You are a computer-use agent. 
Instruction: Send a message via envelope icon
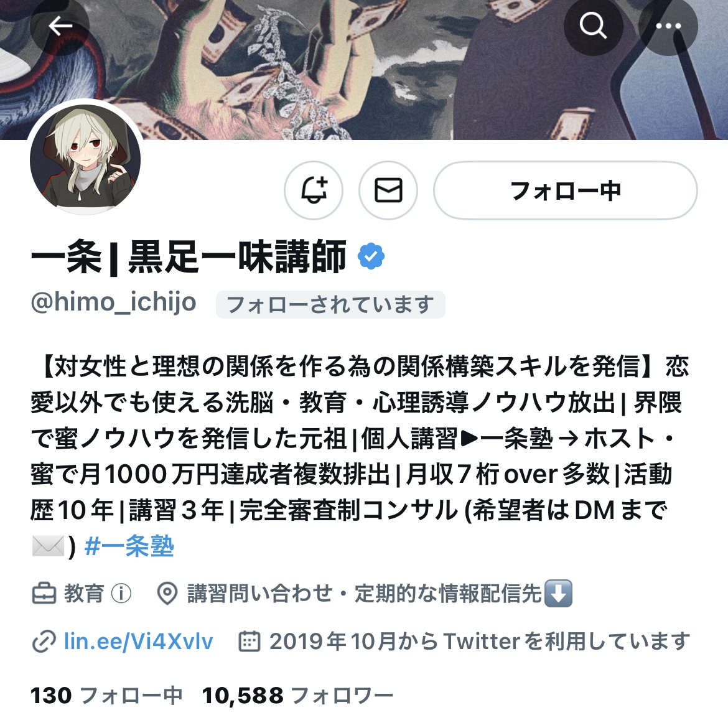(x=388, y=190)
